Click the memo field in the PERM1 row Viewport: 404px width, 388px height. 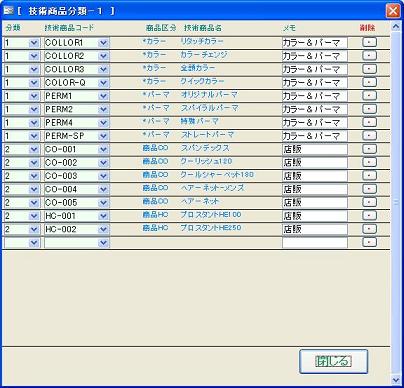click(315, 96)
